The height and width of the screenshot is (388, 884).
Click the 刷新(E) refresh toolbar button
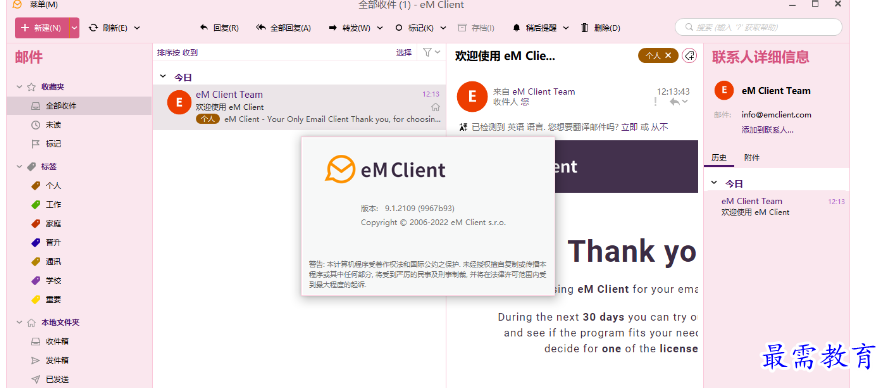[108, 28]
